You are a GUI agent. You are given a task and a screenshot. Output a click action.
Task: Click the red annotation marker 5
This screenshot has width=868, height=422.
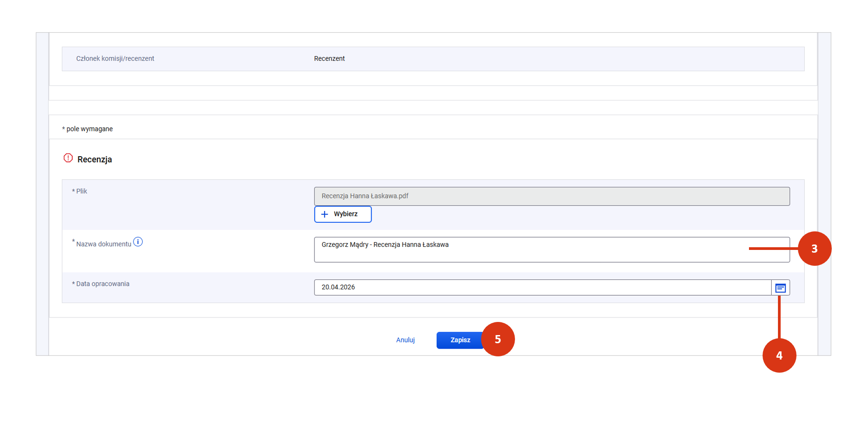tap(498, 339)
